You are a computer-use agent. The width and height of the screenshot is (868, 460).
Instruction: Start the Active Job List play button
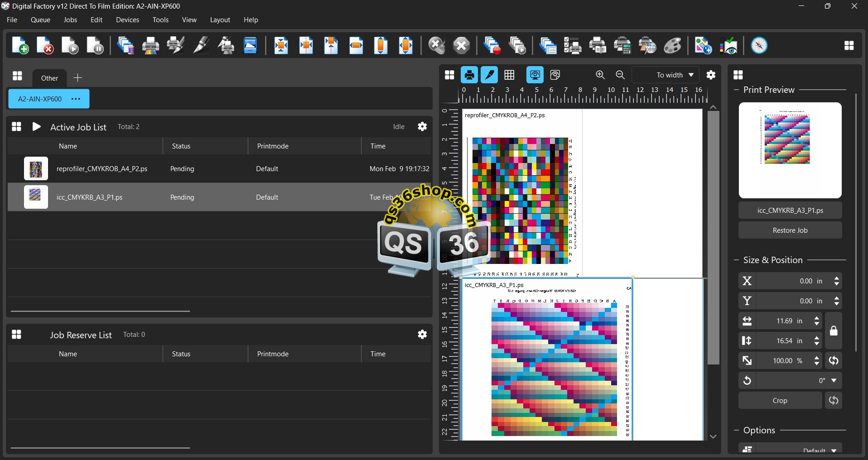37,127
